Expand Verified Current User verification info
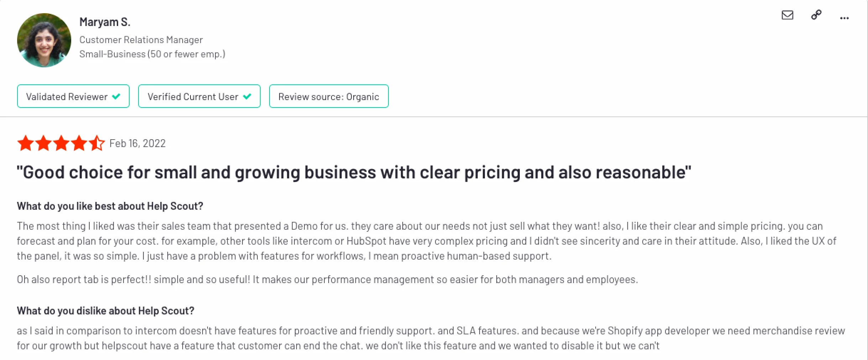Image resolution: width=868 pixels, height=360 pixels. click(x=199, y=96)
